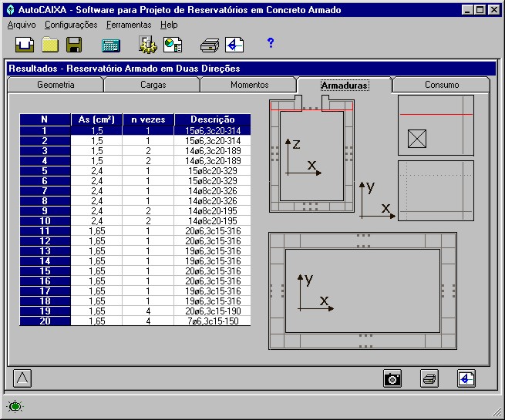The width and height of the screenshot is (505, 420).
Task: Click the bottom drawing export button
Action: (466, 378)
